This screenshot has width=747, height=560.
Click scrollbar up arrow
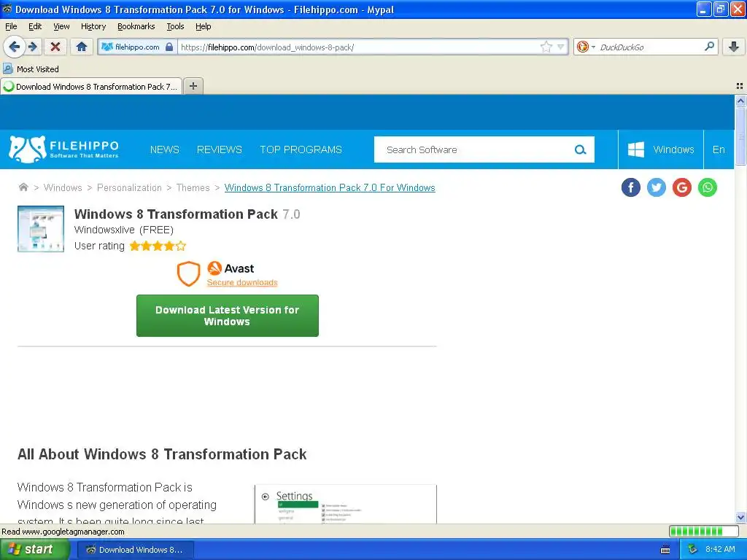(740, 101)
